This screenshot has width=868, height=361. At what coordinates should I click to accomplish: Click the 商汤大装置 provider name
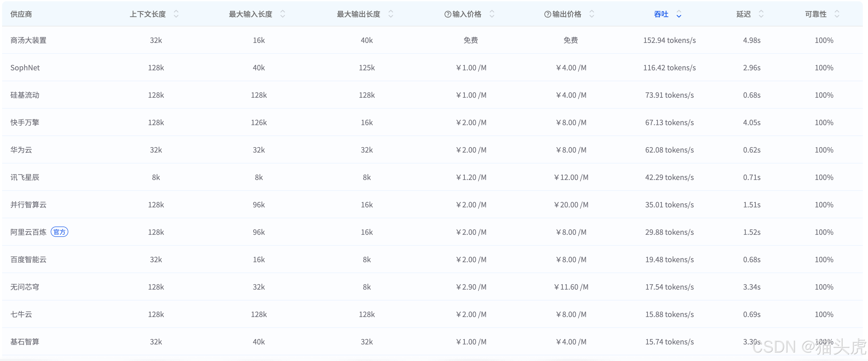click(x=28, y=40)
